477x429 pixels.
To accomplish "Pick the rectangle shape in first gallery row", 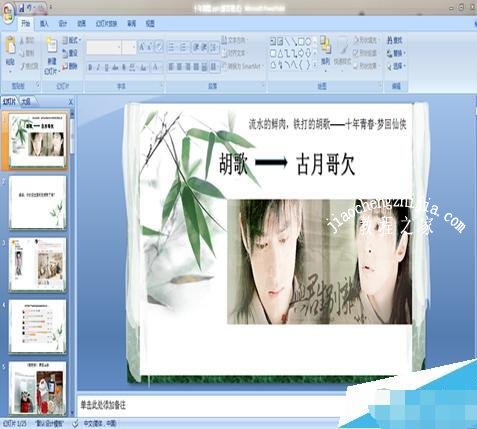I will pyautogui.click(x=301, y=42).
